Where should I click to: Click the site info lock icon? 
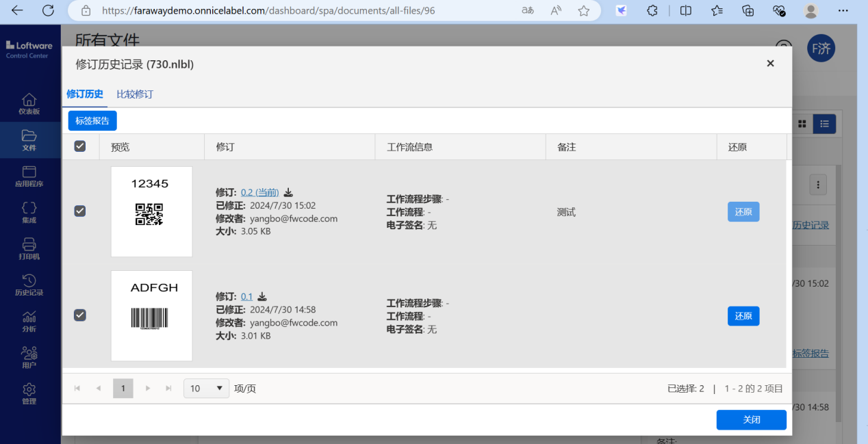pos(86,11)
